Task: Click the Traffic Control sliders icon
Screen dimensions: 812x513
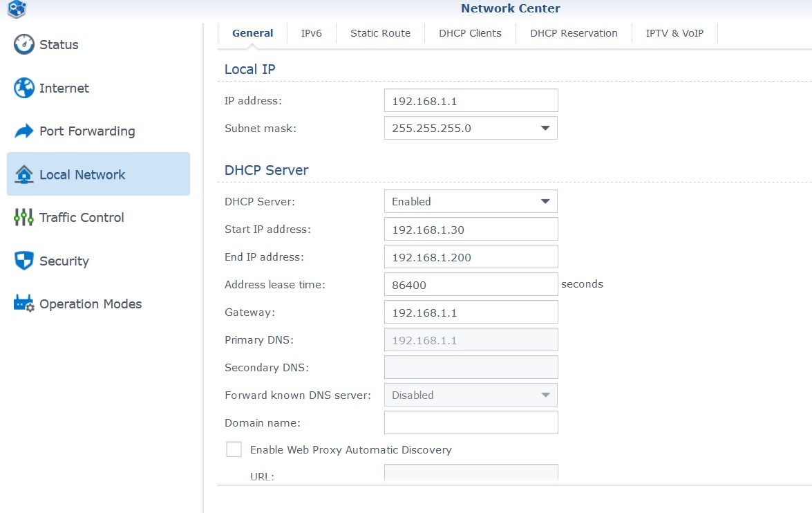Action: click(x=23, y=218)
